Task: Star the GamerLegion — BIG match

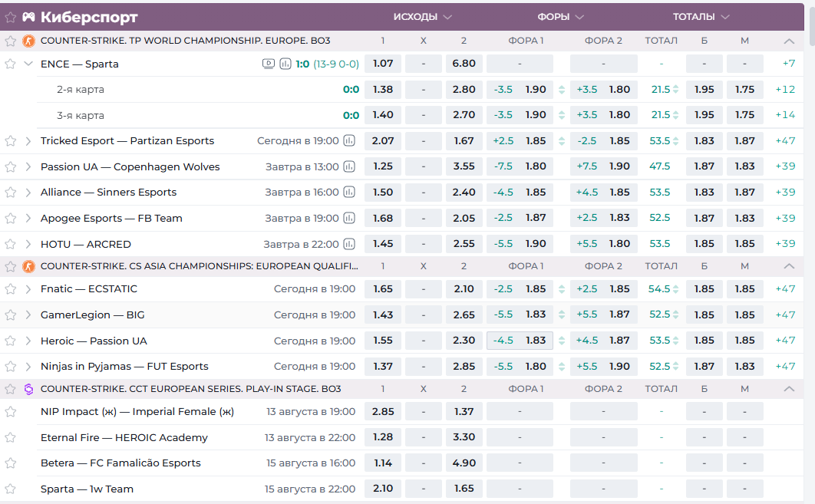Action: [x=11, y=315]
